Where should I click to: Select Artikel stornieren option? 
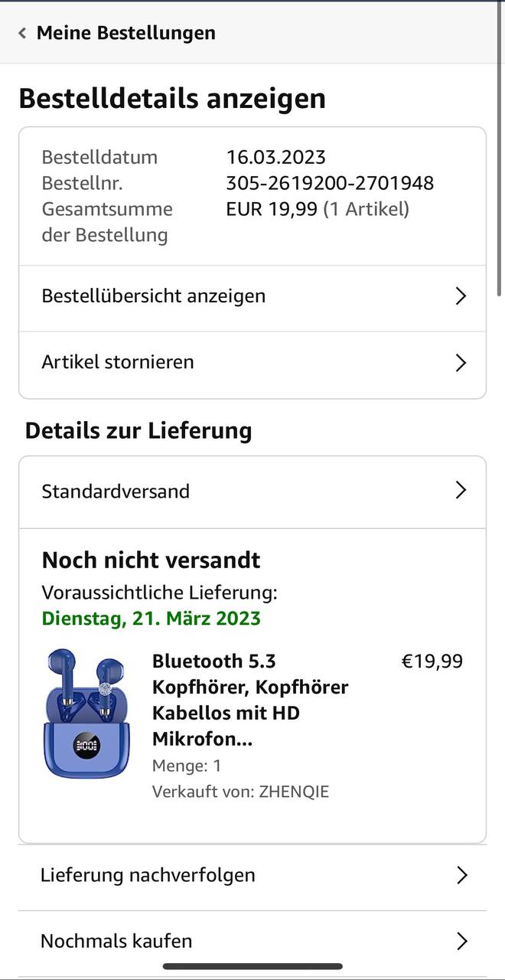[118, 362]
